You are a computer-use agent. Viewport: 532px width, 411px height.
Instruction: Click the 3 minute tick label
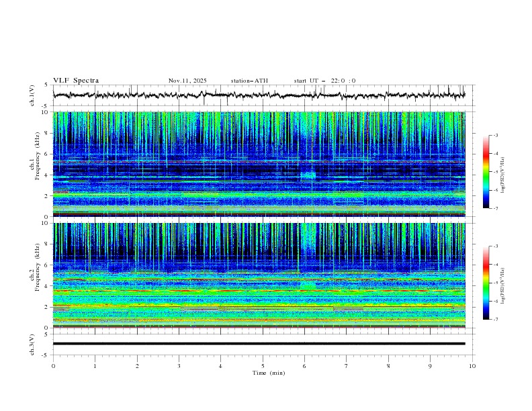coord(179,366)
